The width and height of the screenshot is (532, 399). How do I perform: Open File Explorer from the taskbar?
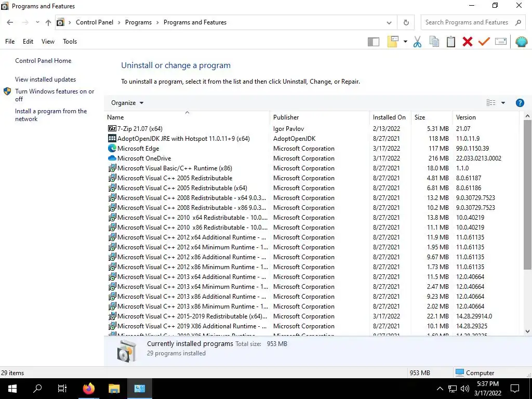[x=114, y=389]
